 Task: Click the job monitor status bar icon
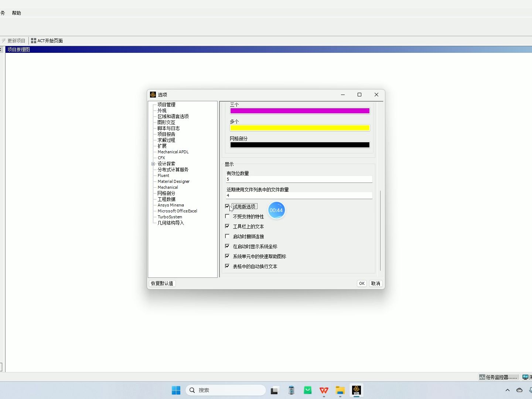(482, 377)
